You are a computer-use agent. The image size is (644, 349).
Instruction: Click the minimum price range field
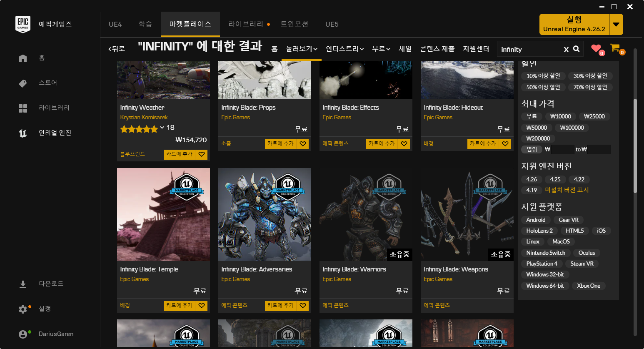pyautogui.click(x=563, y=149)
